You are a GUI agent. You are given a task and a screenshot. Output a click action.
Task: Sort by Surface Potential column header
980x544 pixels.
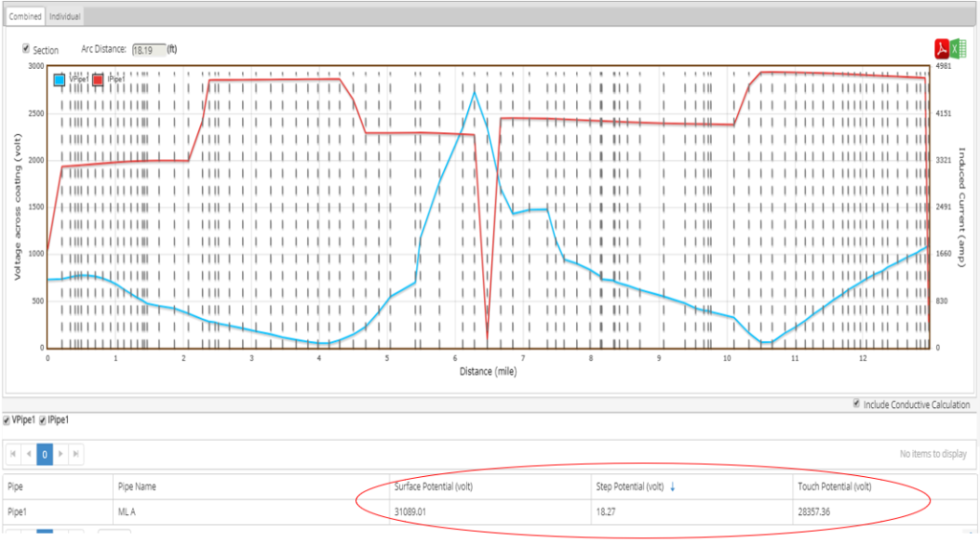point(434,487)
